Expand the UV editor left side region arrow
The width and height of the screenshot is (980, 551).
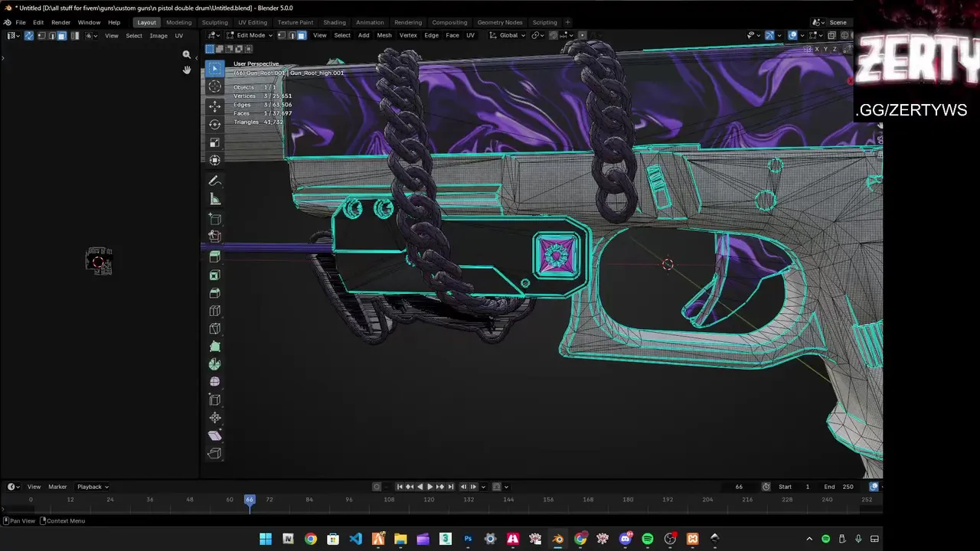click(x=3, y=57)
